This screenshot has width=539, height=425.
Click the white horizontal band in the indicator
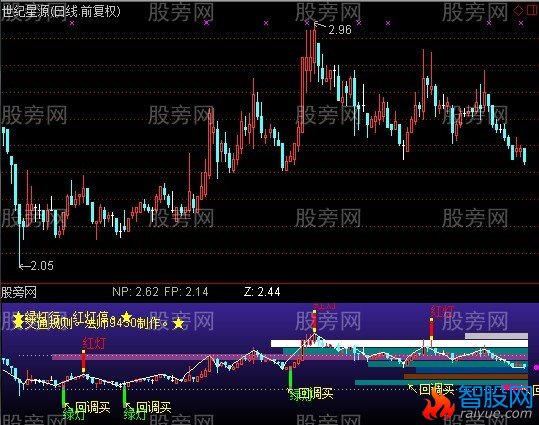click(x=399, y=344)
